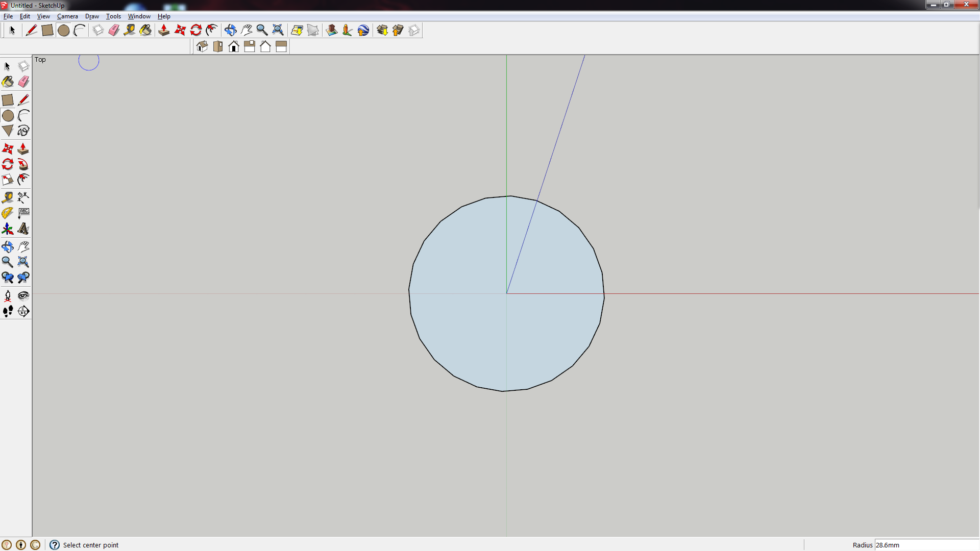Select Rectangle tool in top toolbar
The width and height of the screenshot is (980, 551).
(x=47, y=31)
